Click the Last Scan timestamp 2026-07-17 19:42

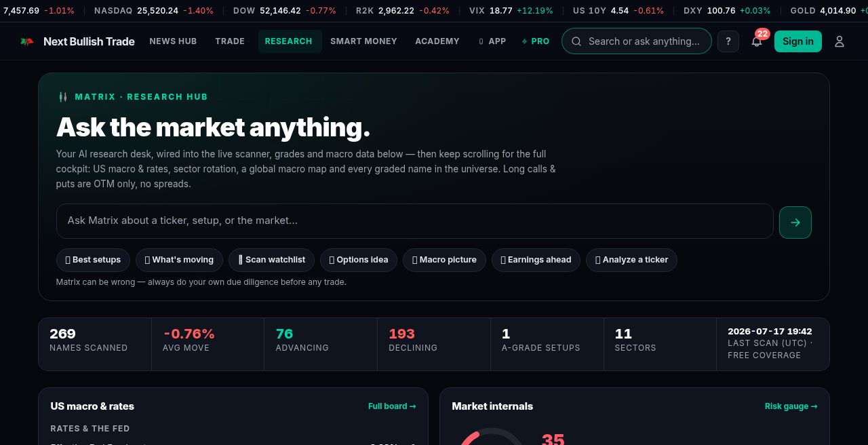point(770,332)
